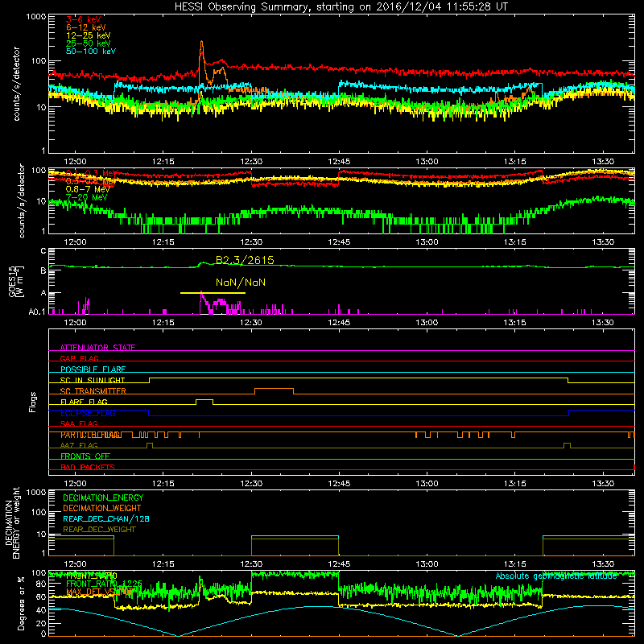Image resolution: width=644 pixels, height=644 pixels.
Task: Click the GAP_FLAG label
Action: click(x=79, y=358)
